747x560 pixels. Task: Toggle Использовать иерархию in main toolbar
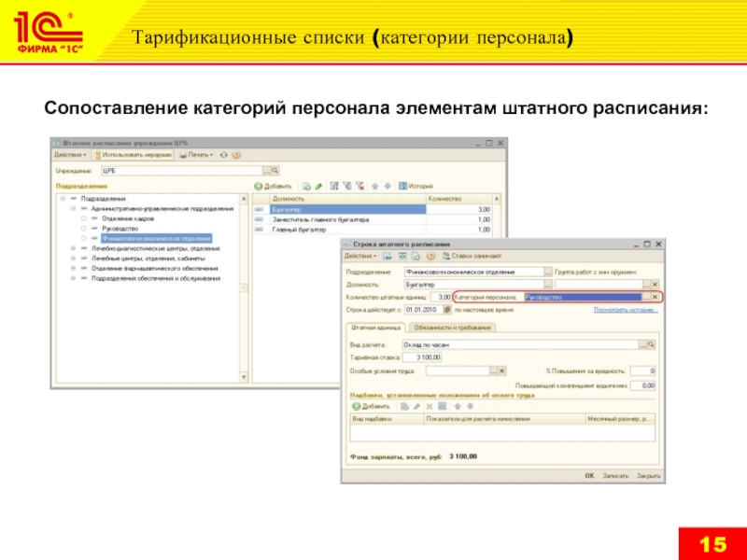(133, 154)
